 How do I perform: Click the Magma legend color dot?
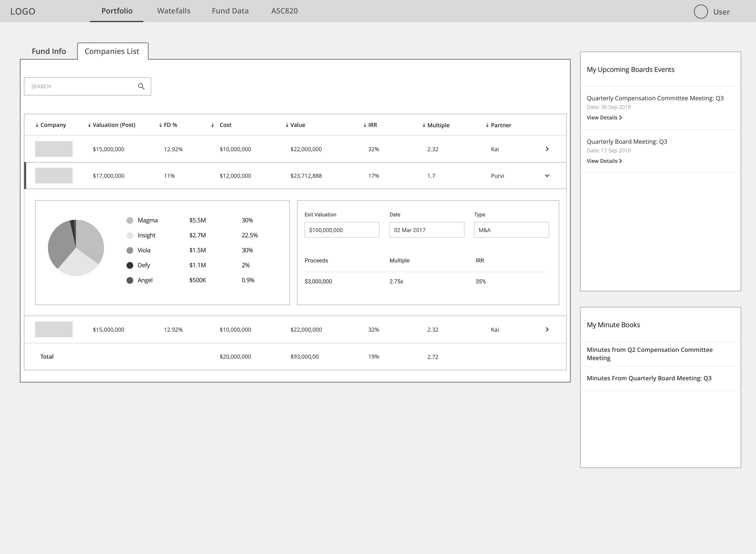(x=130, y=220)
